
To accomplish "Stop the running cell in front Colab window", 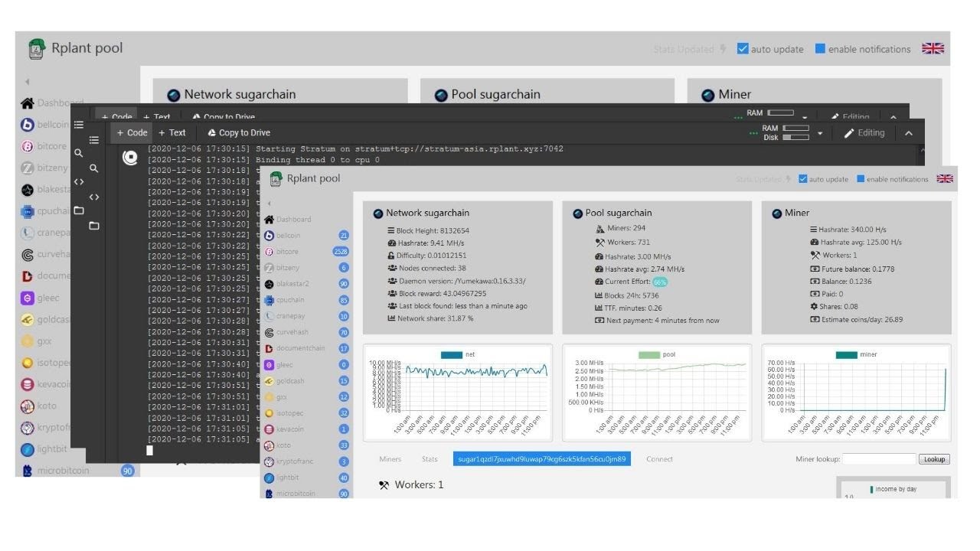I will (130, 158).
